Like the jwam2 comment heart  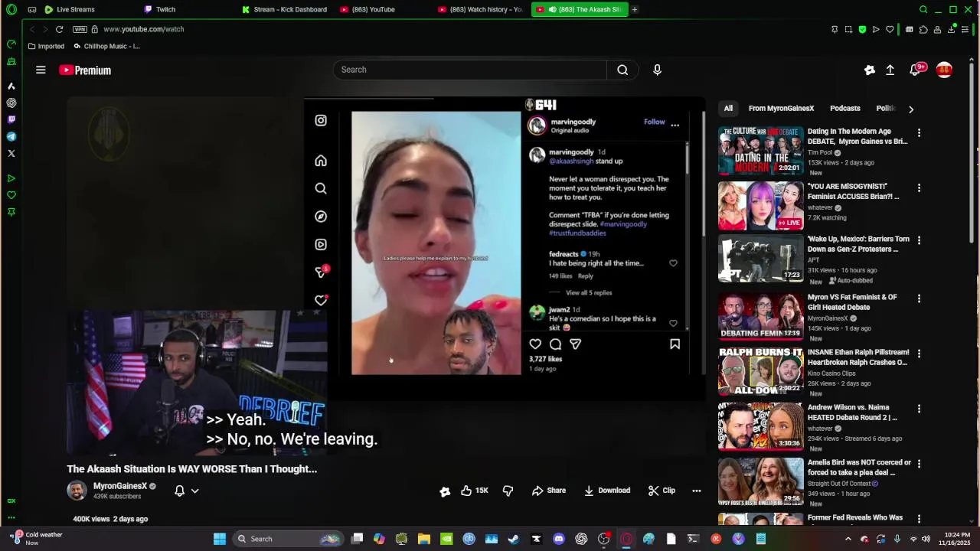point(673,323)
